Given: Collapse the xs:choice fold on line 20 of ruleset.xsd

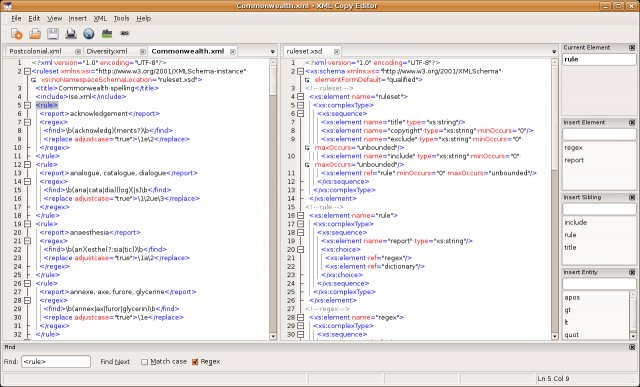Looking at the screenshot, I should pos(300,249).
